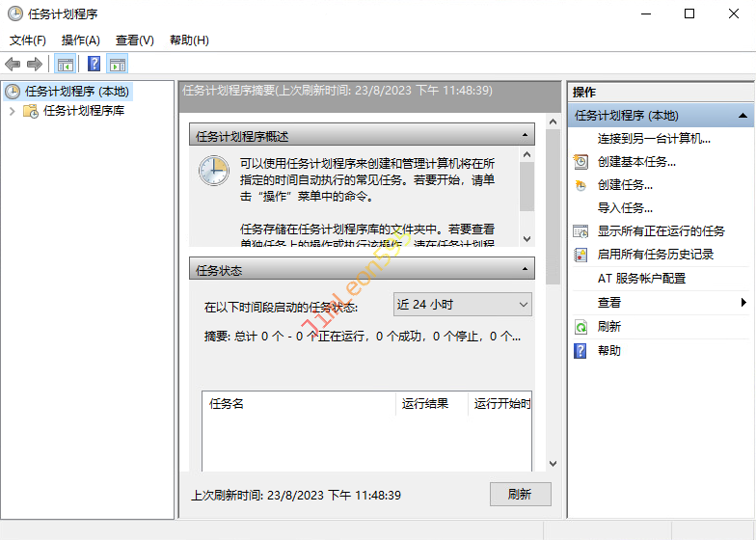Open the 近 24 小时 time range dropdown
The width and height of the screenshot is (756, 540).
click(463, 305)
